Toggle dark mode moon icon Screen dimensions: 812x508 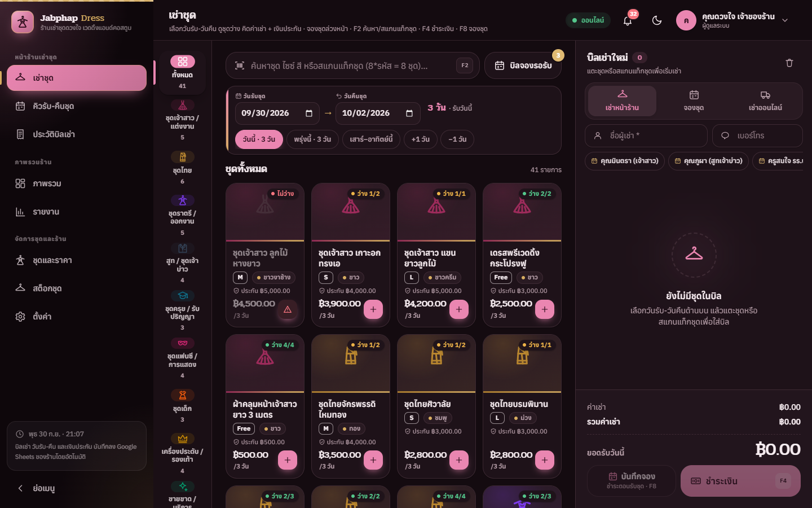click(x=657, y=20)
